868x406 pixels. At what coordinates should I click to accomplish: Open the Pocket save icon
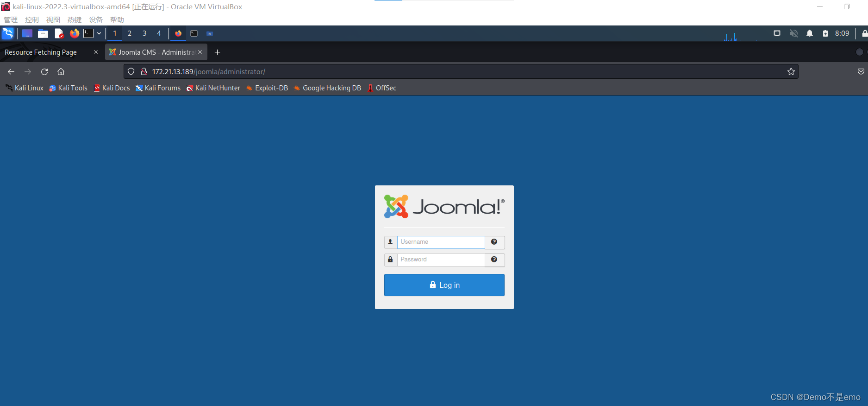[x=861, y=71]
